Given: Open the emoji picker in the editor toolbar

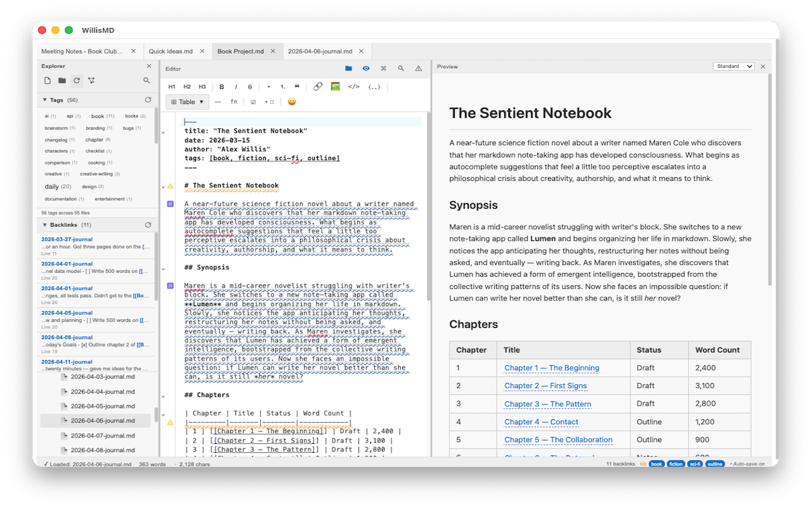Looking at the screenshot, I should click(x=291, y=102).
